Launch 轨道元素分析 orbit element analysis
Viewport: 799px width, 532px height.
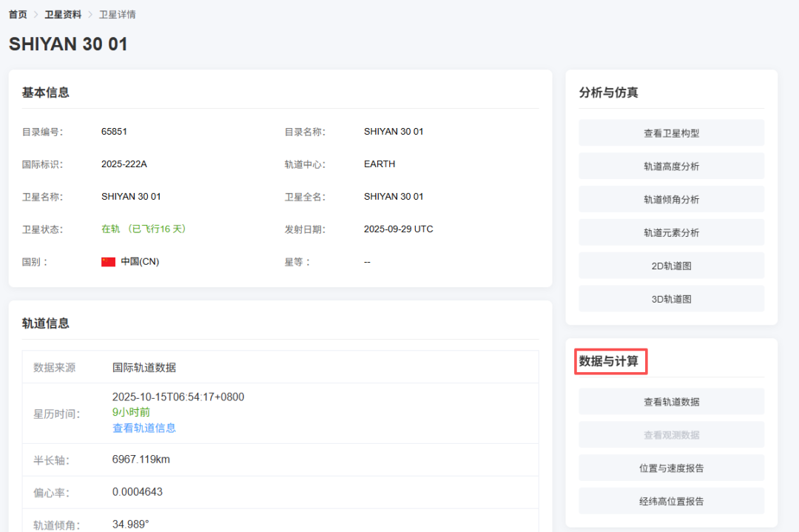click(x=671, y=233)
